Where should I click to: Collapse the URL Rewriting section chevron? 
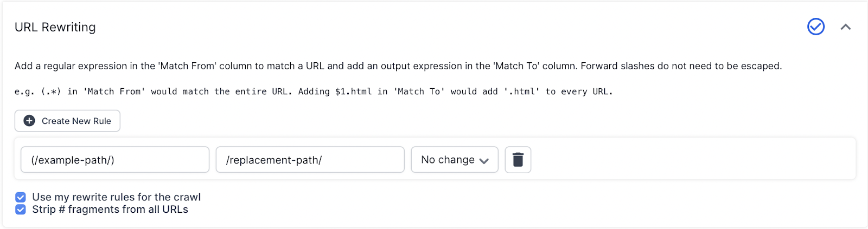point(846,27)
